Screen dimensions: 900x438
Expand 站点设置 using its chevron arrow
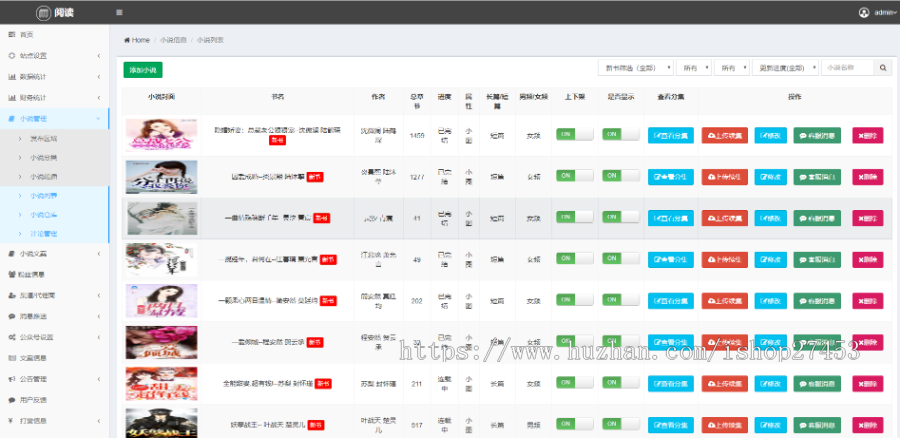[99, 56]
